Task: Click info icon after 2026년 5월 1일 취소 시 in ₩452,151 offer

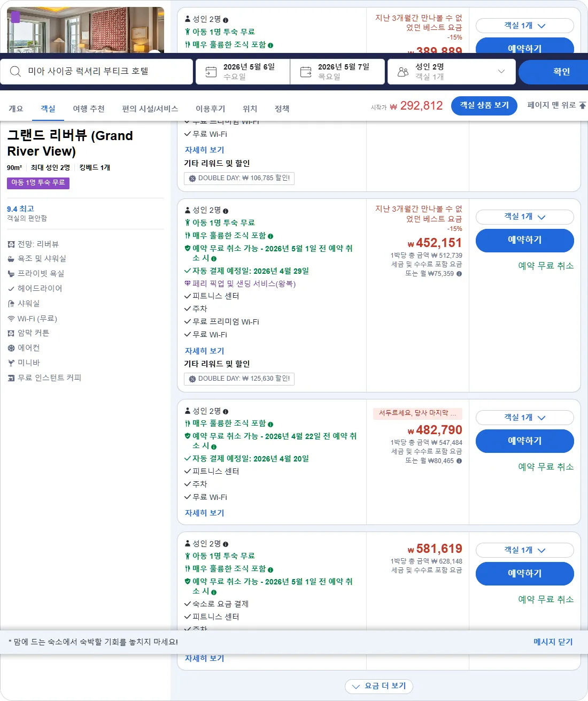Action: click(x=214, y=259)
